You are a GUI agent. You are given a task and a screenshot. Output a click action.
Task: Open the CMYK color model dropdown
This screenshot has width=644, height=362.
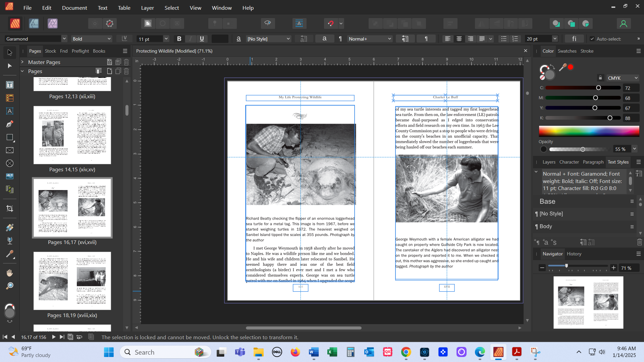coord(623,78)
